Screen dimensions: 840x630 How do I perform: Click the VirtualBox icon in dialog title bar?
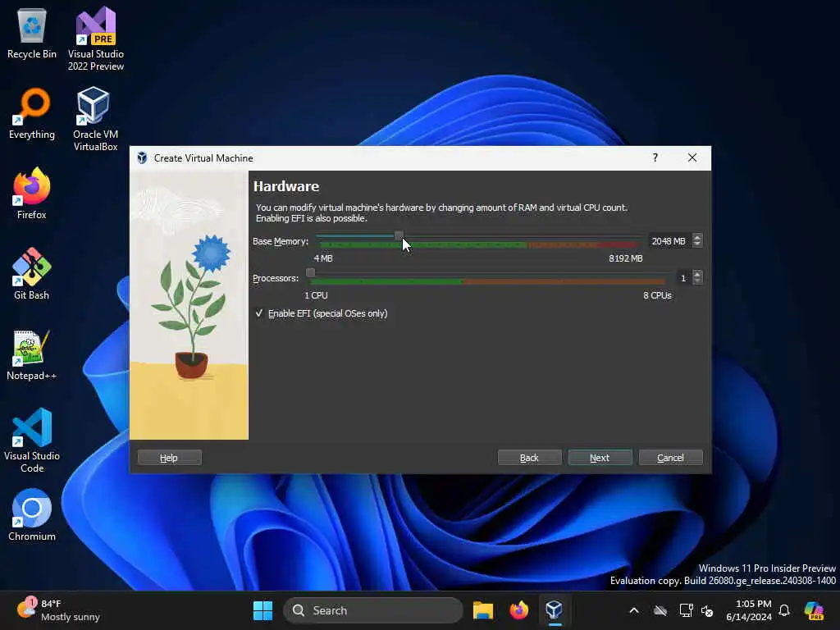142,158
